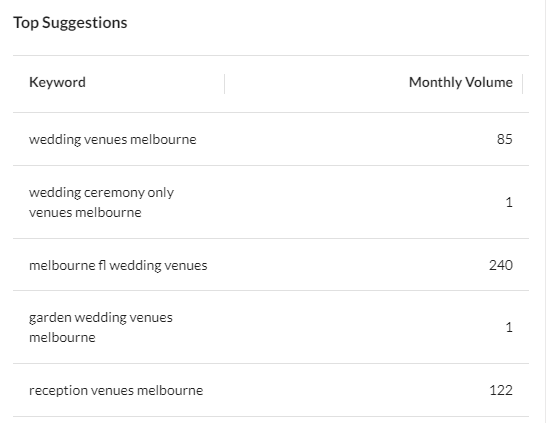Click the word 'reception' in last row

(58, 391)
